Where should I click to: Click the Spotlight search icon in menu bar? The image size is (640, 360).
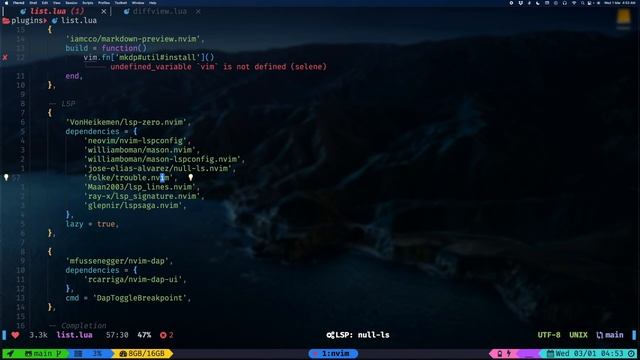(x=582, y=2)
